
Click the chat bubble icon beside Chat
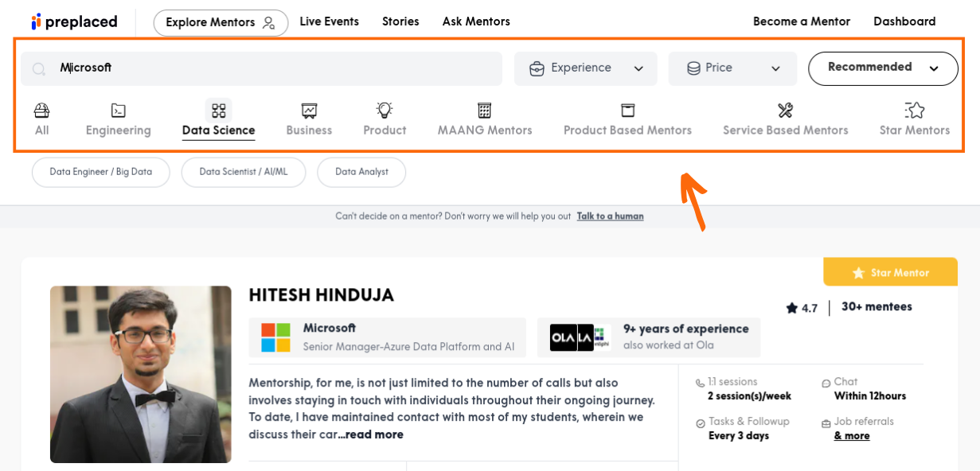pyautogui.click(x=826, y=383)
